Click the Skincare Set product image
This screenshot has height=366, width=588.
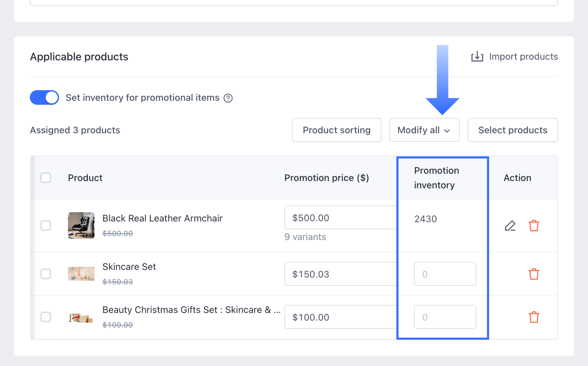pos(81,274)
